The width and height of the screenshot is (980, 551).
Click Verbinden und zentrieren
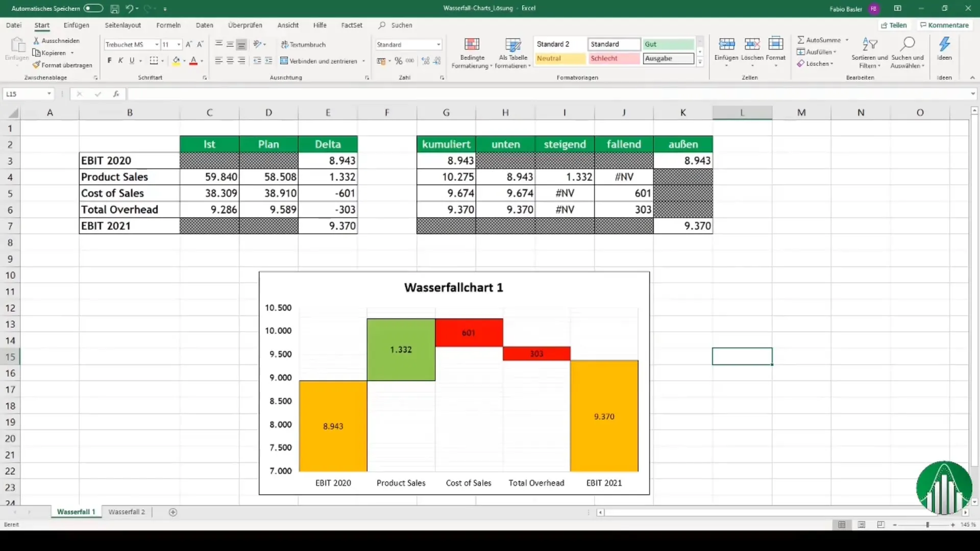[318, 61]
